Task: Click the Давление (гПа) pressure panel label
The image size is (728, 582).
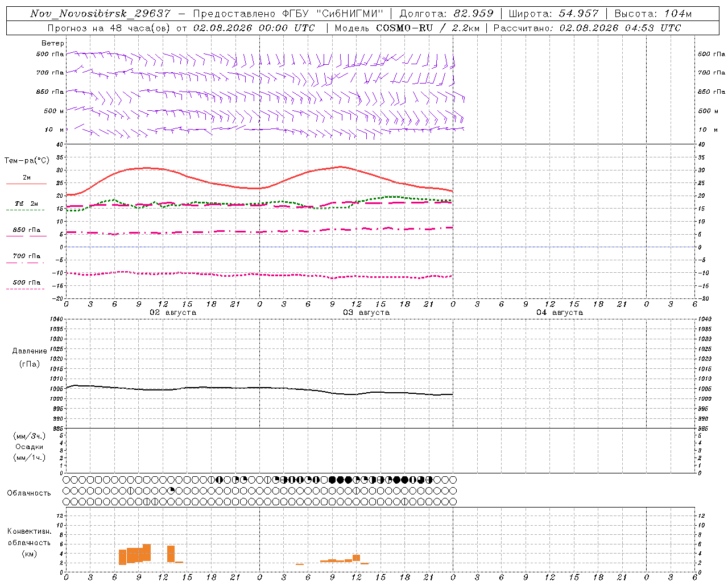Action: pyautogui.click(x=30, y=357)
